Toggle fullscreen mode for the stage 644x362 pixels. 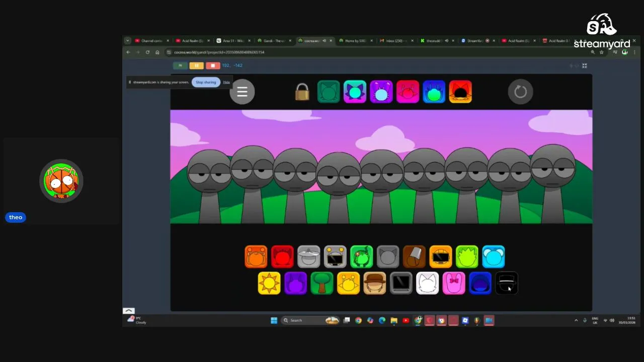click(584, 65)
